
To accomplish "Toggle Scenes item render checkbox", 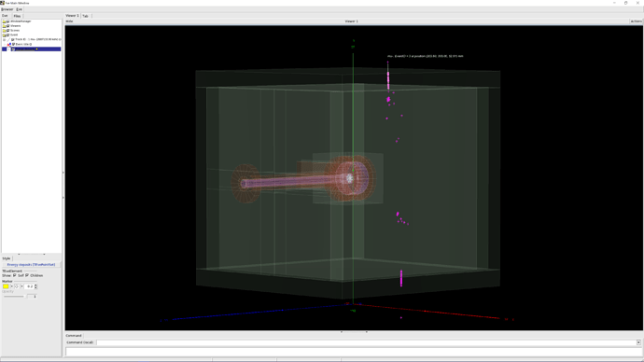I will [7, 31].
